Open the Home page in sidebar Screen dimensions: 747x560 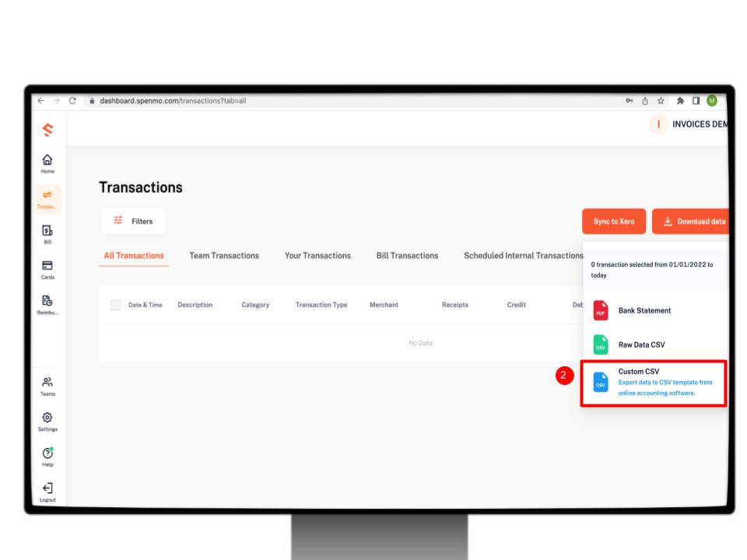point(47,164)
